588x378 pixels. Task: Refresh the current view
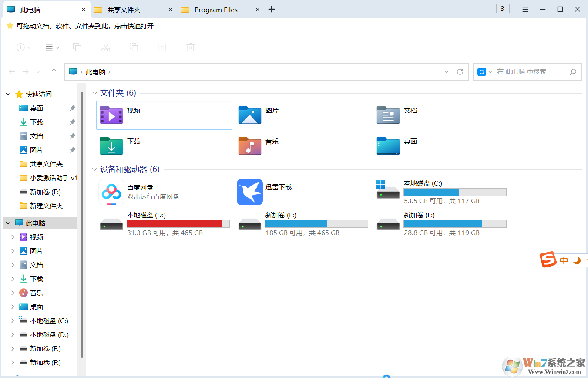(x=460, y=71)
